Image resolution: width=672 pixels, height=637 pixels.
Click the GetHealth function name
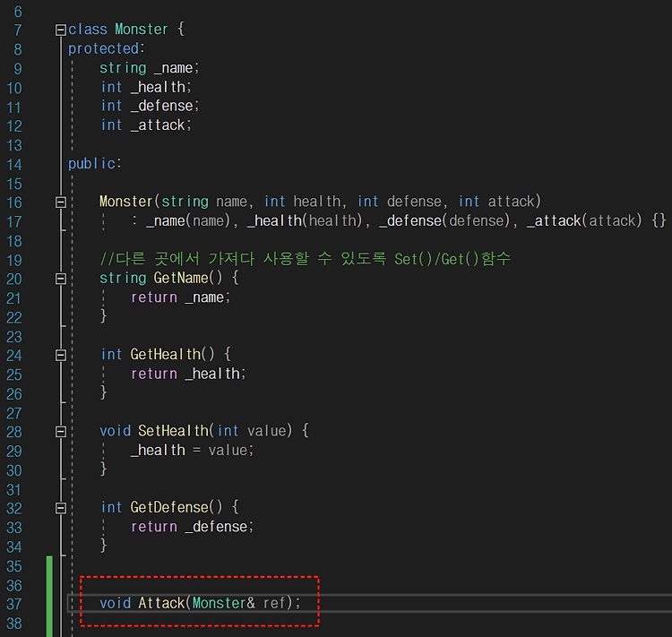pyautogui.click(x=166, y=355)
